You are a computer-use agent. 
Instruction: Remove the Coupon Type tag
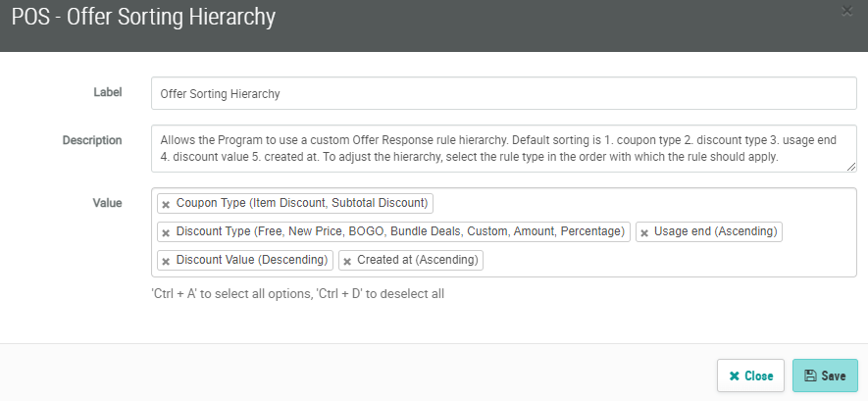pos(166,204)
